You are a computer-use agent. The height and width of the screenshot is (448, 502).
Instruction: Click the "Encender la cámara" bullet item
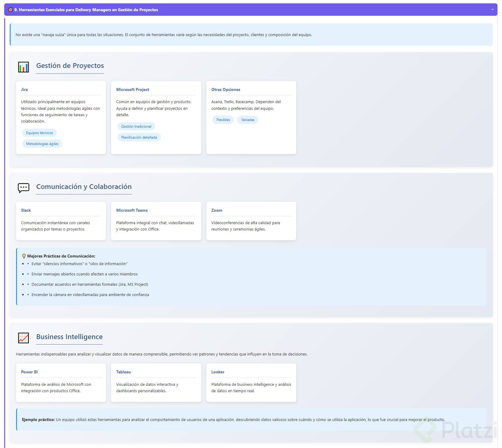point(90,295)
